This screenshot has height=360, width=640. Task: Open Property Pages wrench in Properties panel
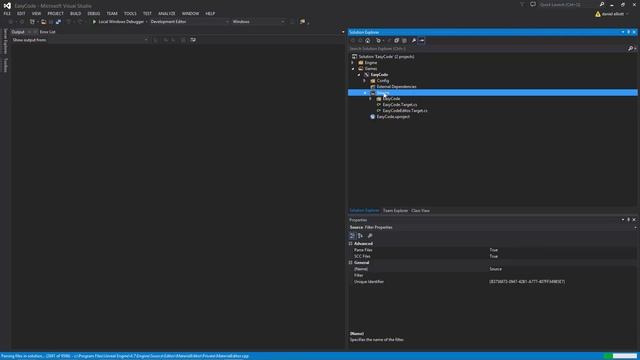point(370,236)
